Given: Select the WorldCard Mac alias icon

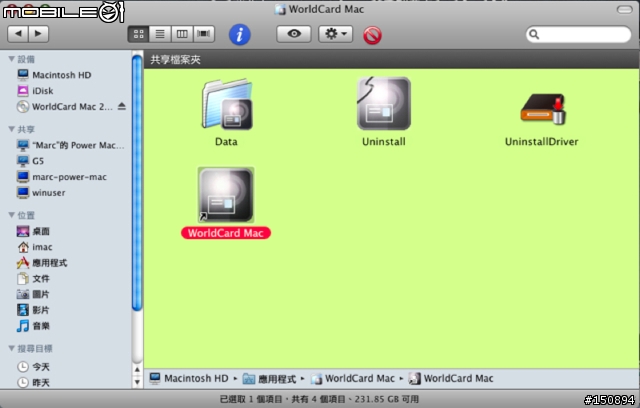Looking at the screenshot, I should click(226, 195).
